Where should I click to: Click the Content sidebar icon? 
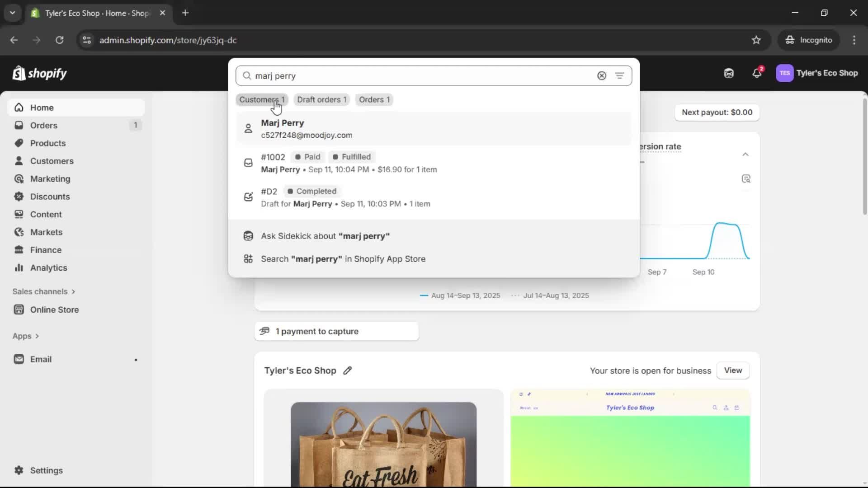[x=19, y=214]
